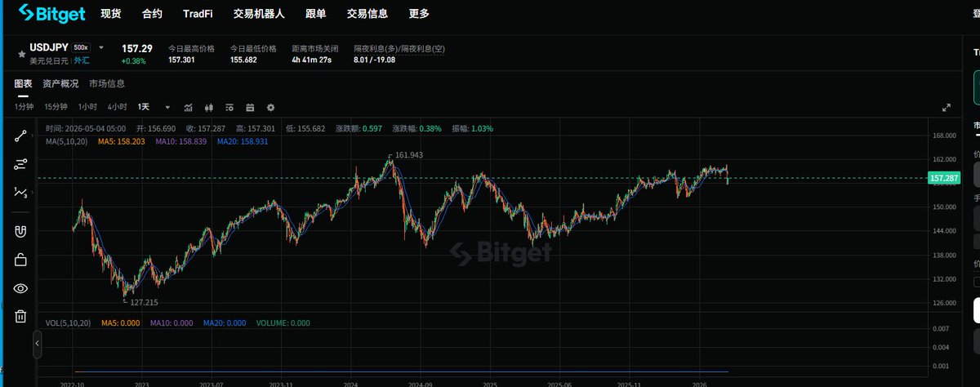980x387 pixels.
Task: Select the horizontal line tools icon
Action: [x=20, y=165]
